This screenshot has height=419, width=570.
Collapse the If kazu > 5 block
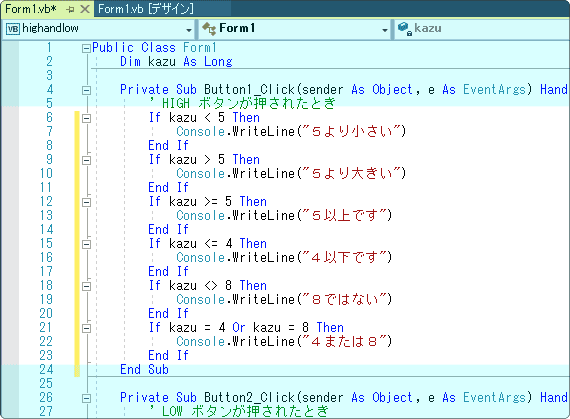pos(86,160)
